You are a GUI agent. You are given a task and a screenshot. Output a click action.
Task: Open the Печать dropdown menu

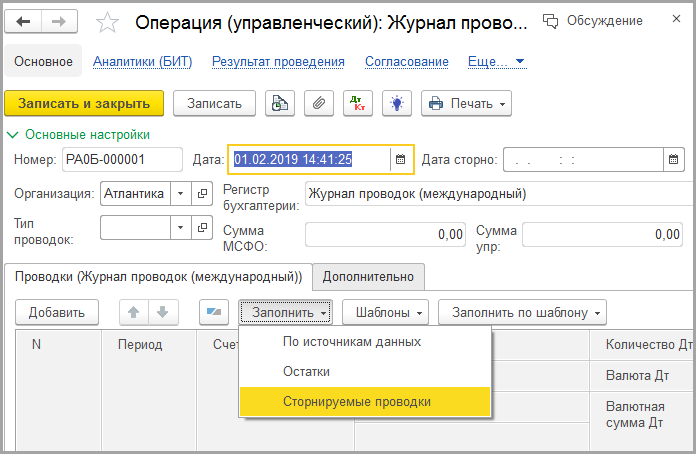(467, 103)
